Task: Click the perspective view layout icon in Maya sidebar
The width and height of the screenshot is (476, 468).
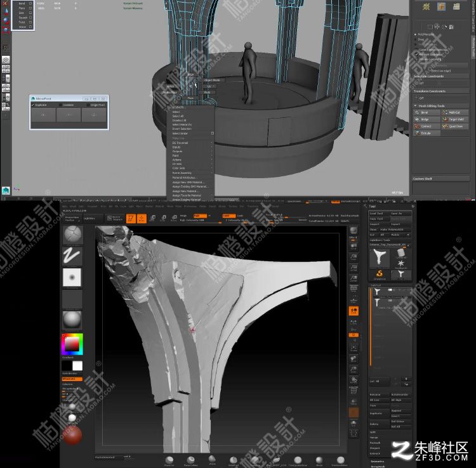Action: click(6, 60)
